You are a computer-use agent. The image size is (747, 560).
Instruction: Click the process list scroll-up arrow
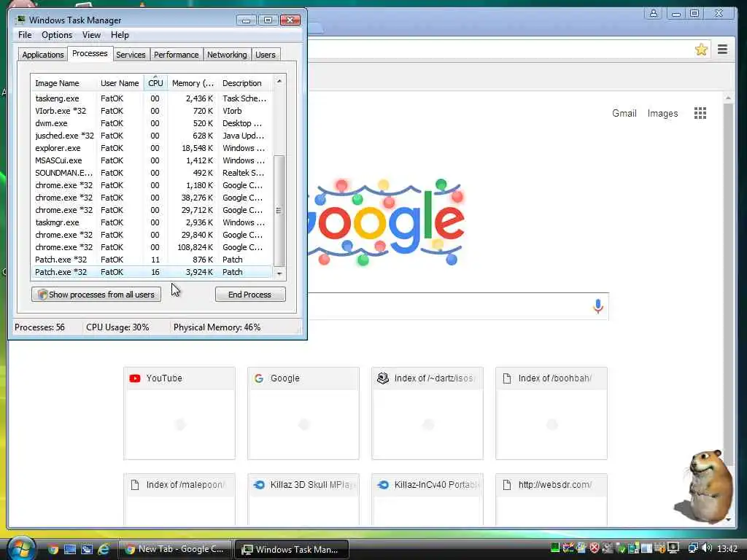tap(279, 82)
